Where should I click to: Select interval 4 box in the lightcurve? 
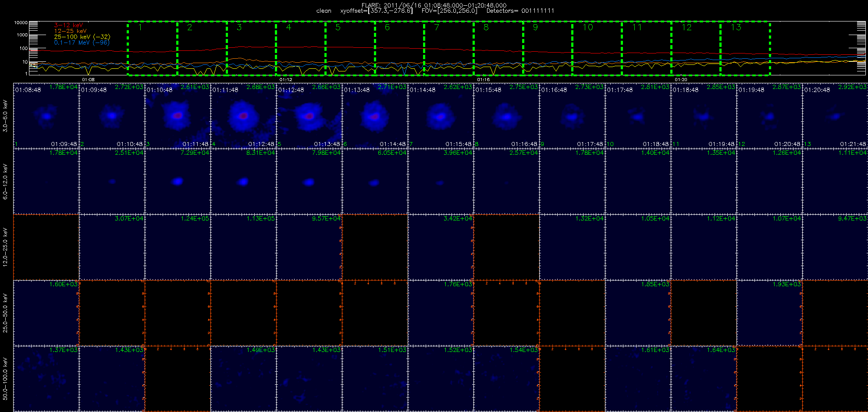(x=301, y=48)
